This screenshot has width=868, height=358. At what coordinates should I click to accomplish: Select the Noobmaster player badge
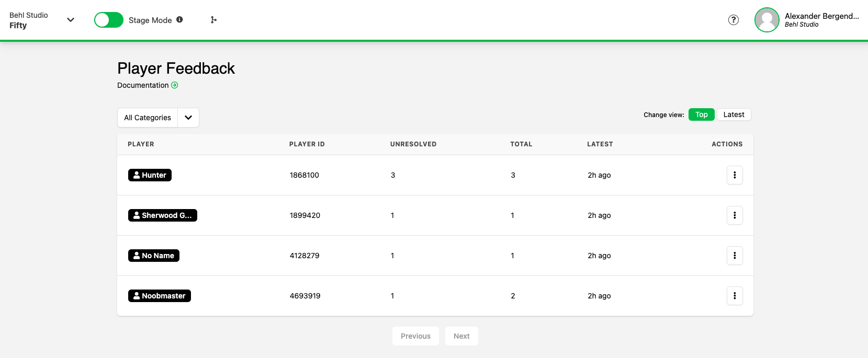(160, 296)
